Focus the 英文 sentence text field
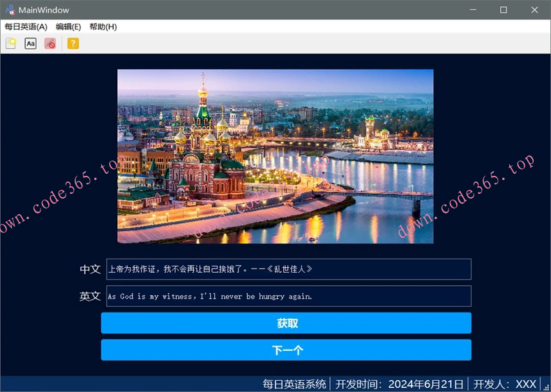Viewport: 551px width, 392px height. coord(289,296)
